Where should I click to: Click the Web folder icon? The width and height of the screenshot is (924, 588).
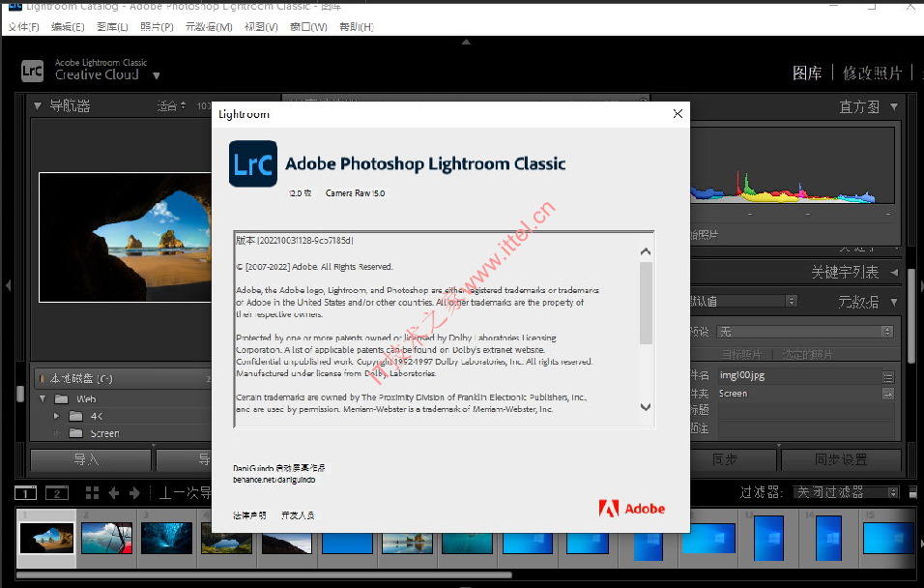point(61,399)
